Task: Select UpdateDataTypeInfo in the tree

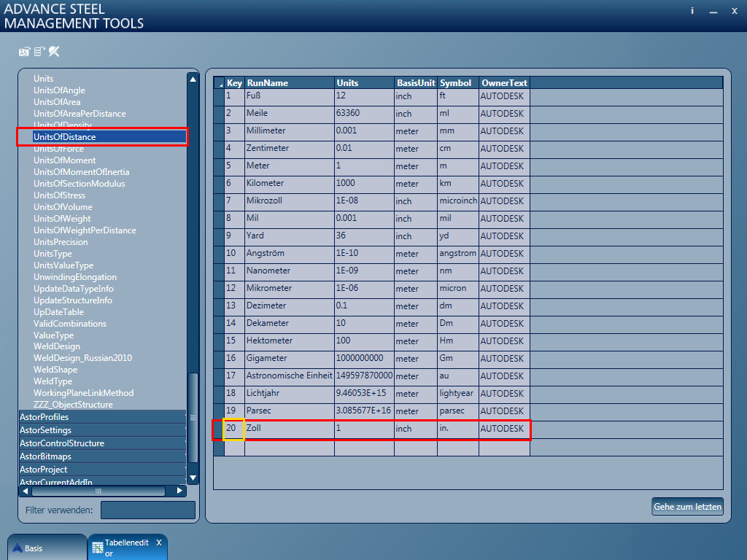Action: 74,289
